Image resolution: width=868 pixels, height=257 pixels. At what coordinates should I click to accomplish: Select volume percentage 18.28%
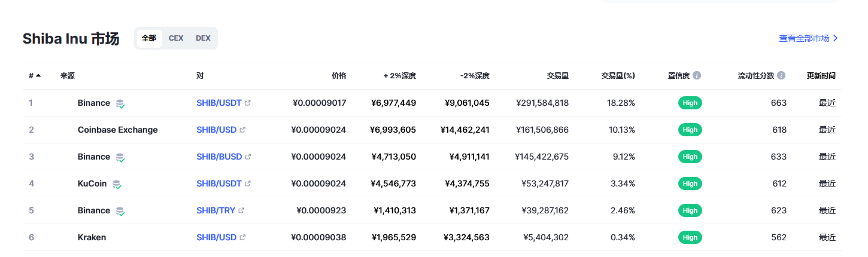[x=621, y=103]
